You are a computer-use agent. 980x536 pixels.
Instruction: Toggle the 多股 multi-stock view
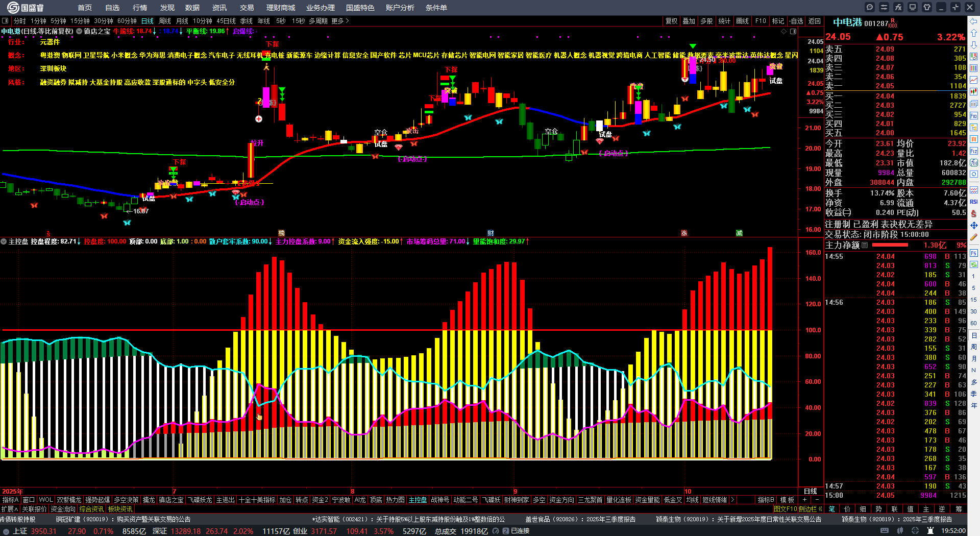point(706,21)
